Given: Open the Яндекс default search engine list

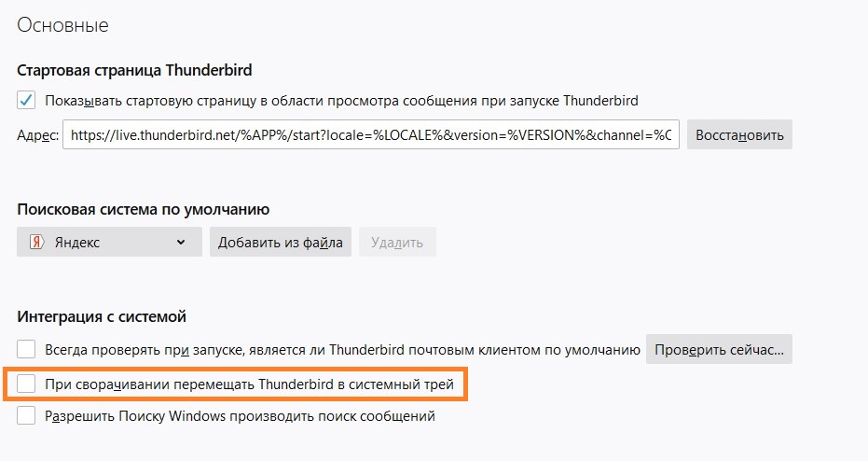Looking at the screenshot, I should point(109,243).
